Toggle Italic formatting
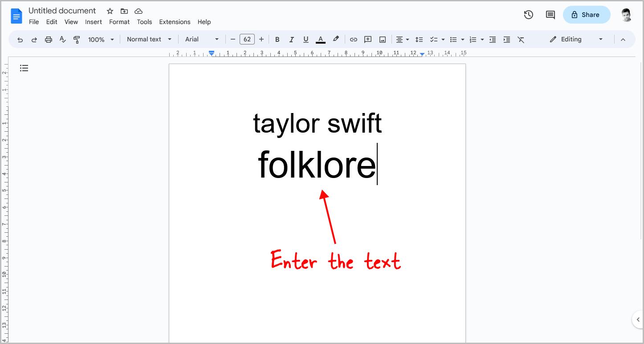Screen dimensions: 644x344 (x=291, y=40)
